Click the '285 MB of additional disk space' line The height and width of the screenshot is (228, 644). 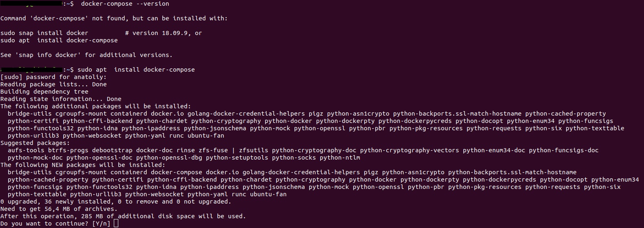(123, 216)
